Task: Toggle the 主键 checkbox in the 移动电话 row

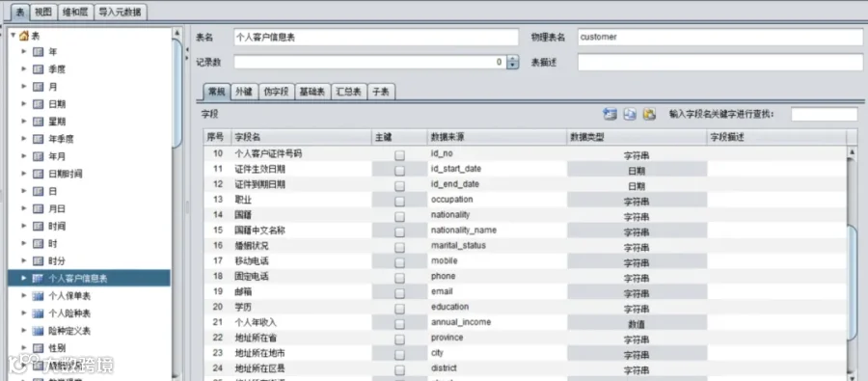Action: pos(399,263)
